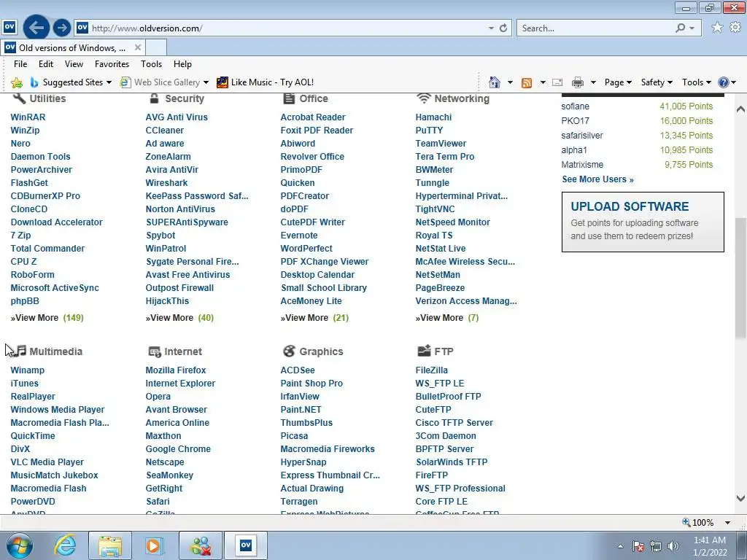Click See More Users link

[597, 179]
